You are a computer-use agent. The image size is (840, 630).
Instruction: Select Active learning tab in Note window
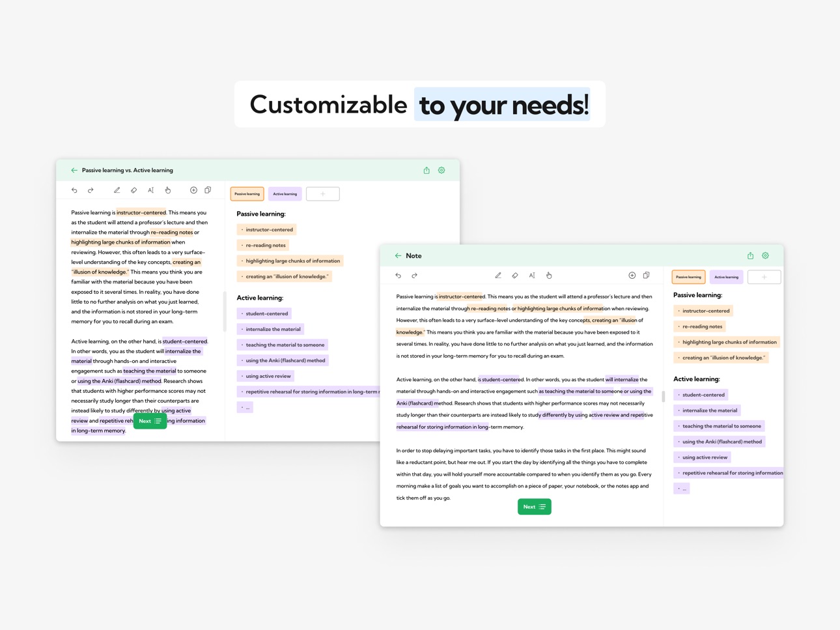[x=726, y=277]
